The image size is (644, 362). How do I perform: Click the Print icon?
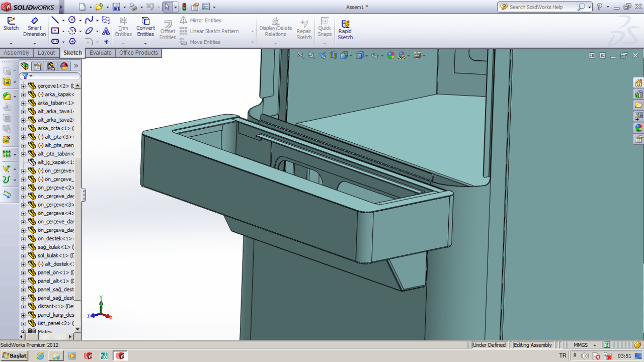(x=133, y=7)
